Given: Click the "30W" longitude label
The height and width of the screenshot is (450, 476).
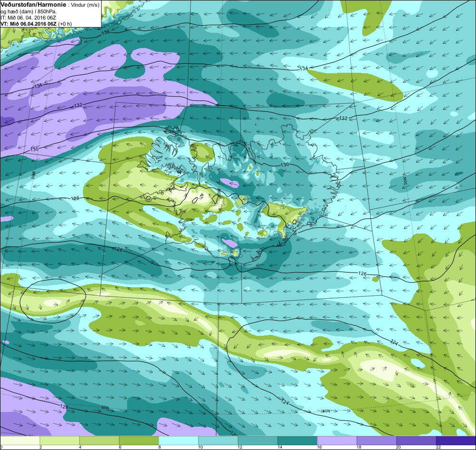Looking at the screenshot, I should coord(33,175).
